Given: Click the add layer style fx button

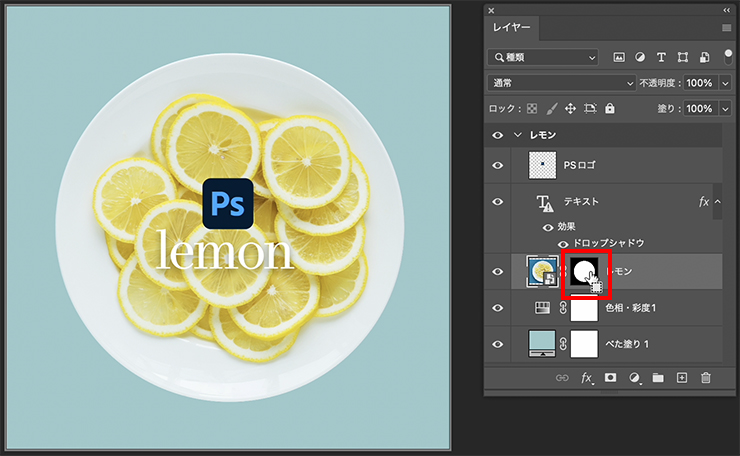Looking at the screenshot, I should 587,378.
